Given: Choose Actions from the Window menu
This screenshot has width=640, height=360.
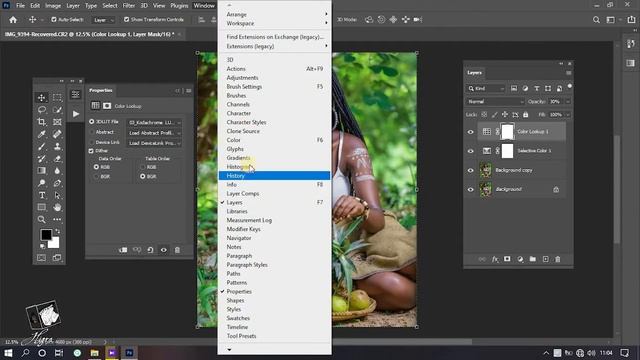Looking at the screenshot, I should point(274,69).
